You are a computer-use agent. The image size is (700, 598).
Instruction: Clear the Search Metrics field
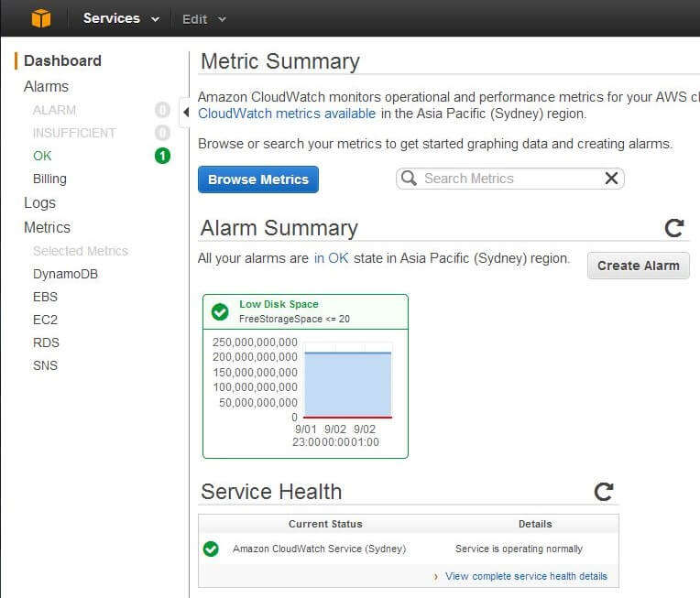pos(611,178)
